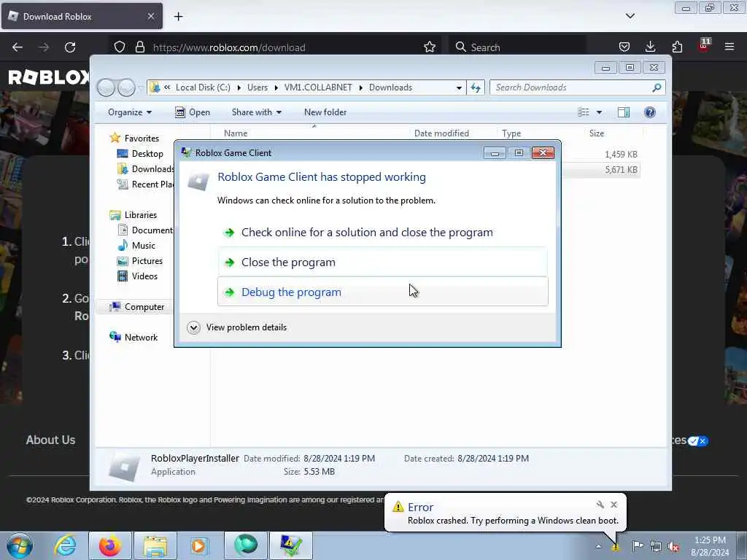The height and width of the screenshot is (560, 747).
Task: Open Firefox tracking protection shield icon
Action: pos(120,47)
